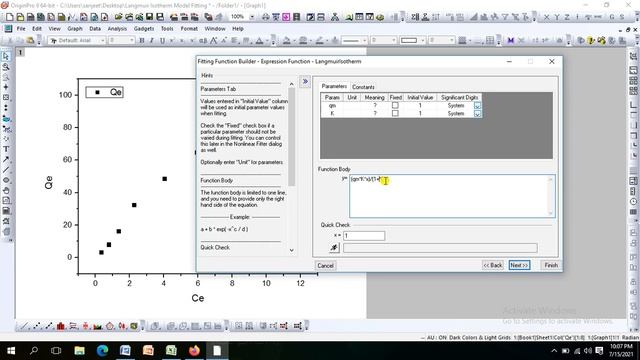
Task: Select the Text tool (T)
Action: [x=6, y=149]
